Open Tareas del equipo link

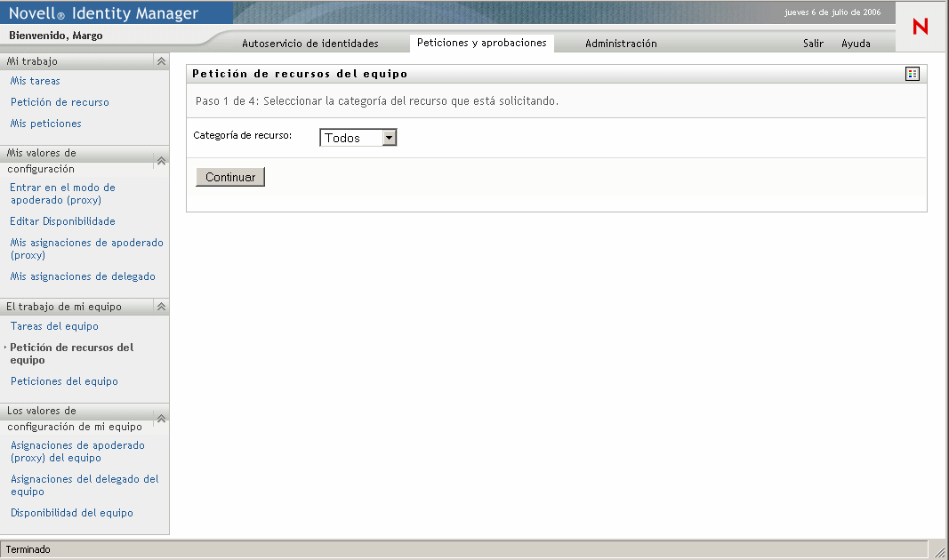54,326
